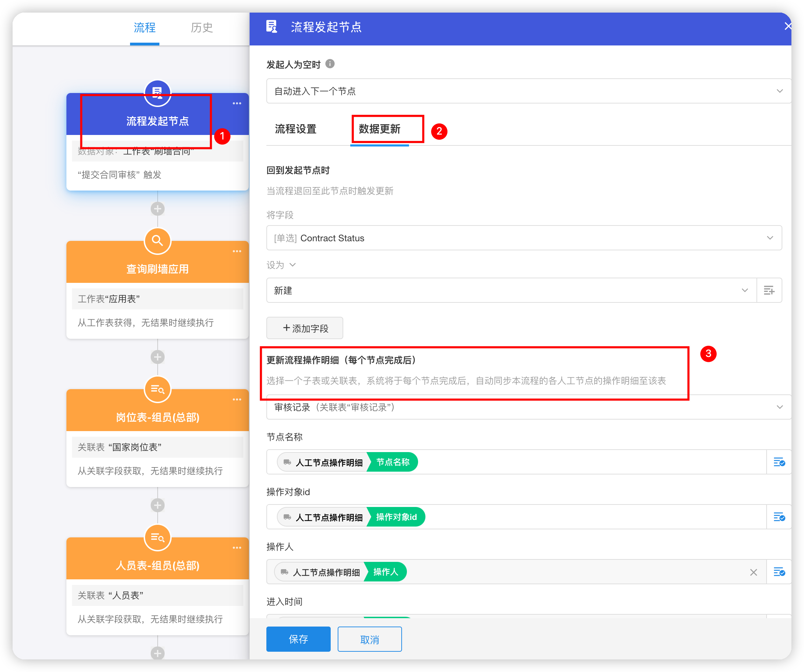Click the info icon beside 发起人为空时
This screenshot has height=672, width=804.
coord(330,64)
